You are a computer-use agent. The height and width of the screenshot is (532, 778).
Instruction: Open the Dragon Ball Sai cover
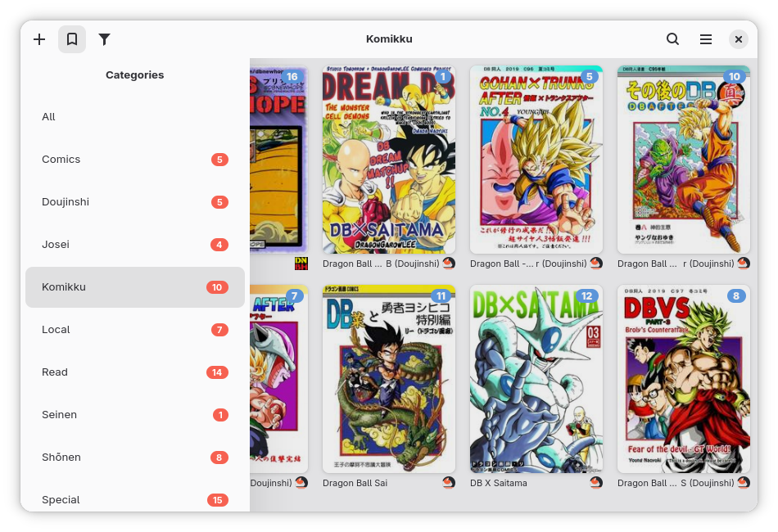pyautogui.click(x=389, y=379)
